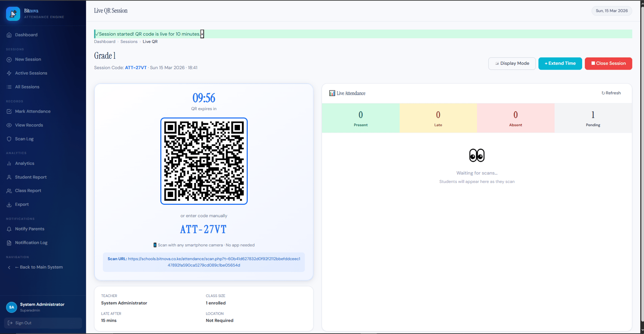Viewport: 644px width, 334px height.
Task: Click the red Close Session button
Action: (608, 64)
